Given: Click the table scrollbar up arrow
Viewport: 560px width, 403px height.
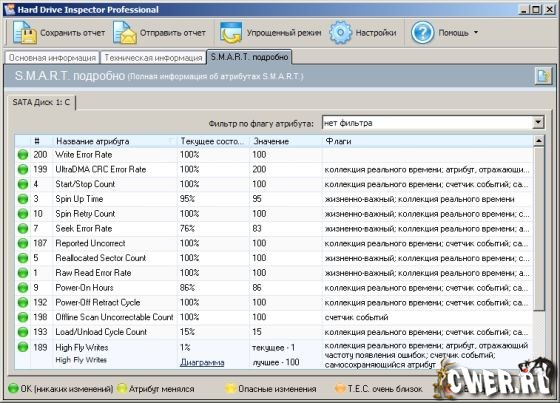Looking at the screenshot, I should pos(538,141).
